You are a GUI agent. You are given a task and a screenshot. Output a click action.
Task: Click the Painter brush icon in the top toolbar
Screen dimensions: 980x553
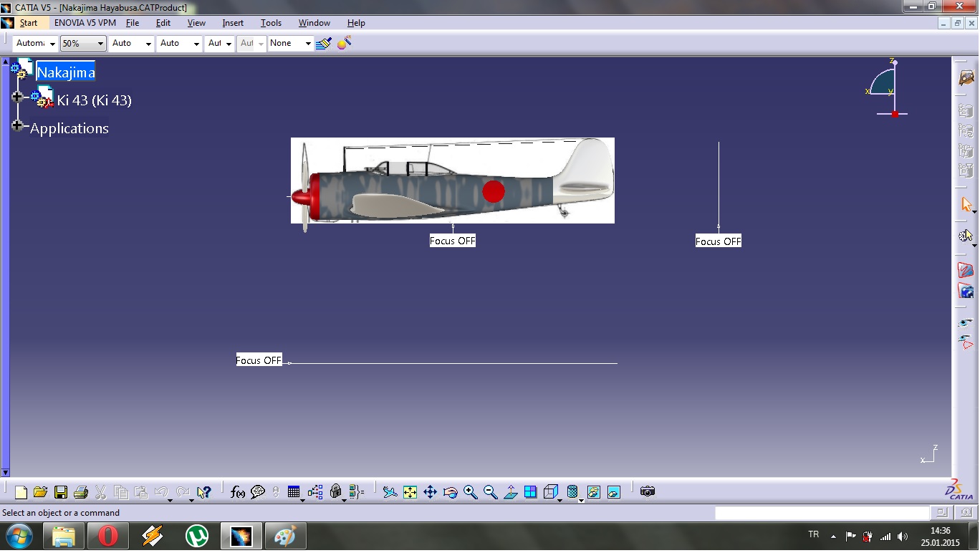[324, 44]
